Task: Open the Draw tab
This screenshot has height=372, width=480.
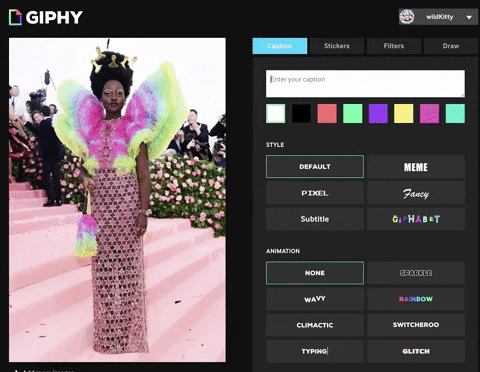Action: pos(451,46)
